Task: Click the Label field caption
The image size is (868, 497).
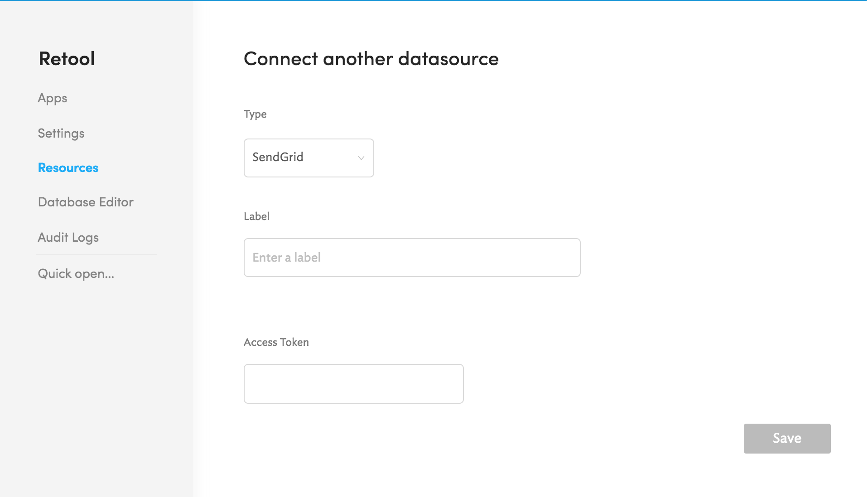Action: 256,216
